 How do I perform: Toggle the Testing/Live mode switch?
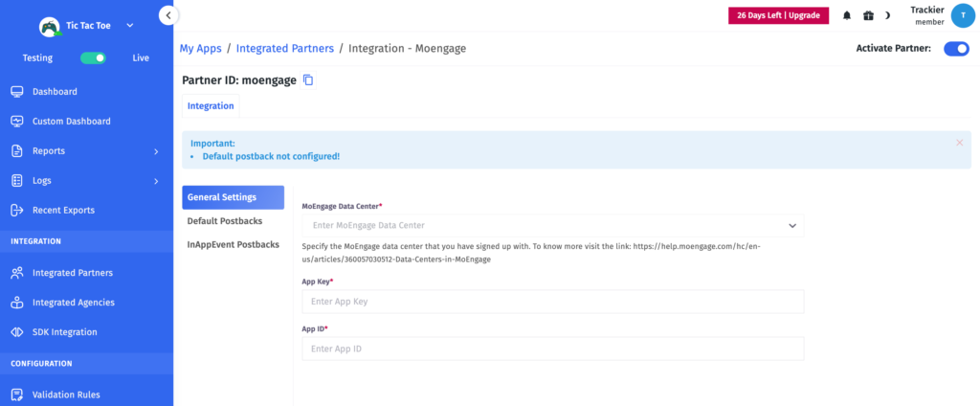pos(93,58)
